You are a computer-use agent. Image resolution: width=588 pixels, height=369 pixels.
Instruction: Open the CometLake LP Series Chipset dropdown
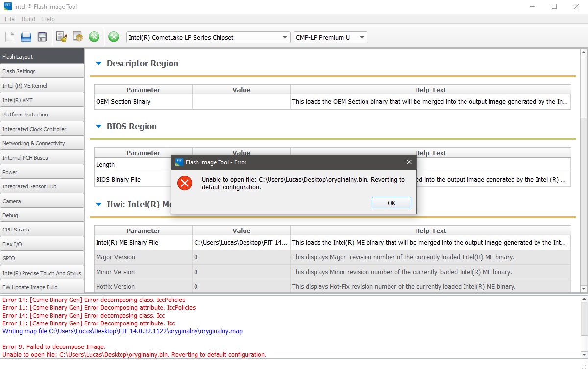[x=208, y=38]
